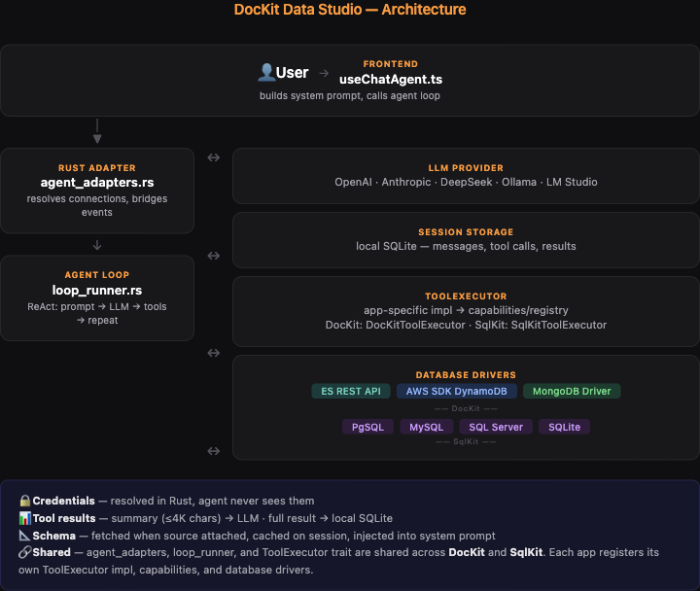The image size is (700, 591).
Task: Click the TOOLEXECUTOR heading
Action: click(x=466, y=295)
